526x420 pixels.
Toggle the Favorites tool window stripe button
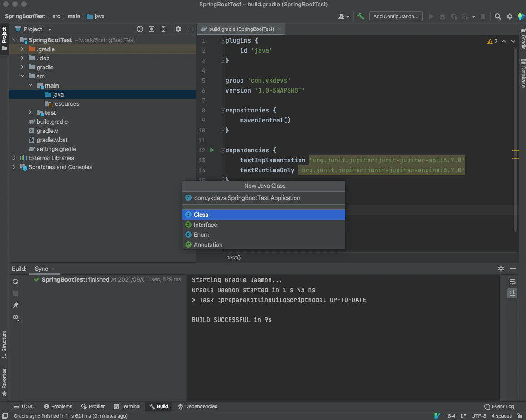pyautogui.click(x=5, y=382)
